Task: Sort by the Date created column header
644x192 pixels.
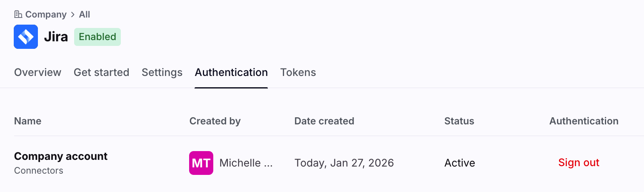Action: pos(324,121)
